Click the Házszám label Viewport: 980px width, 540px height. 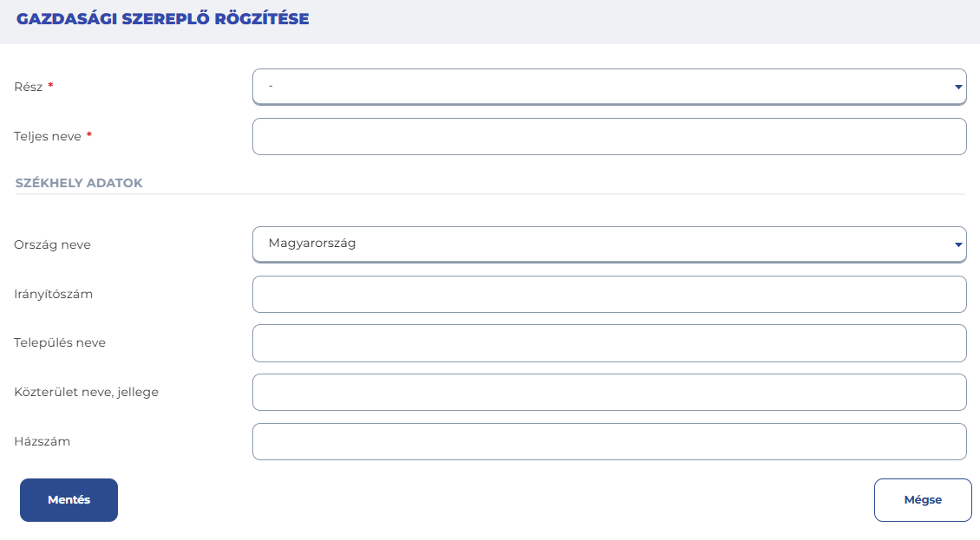(42, 442)
